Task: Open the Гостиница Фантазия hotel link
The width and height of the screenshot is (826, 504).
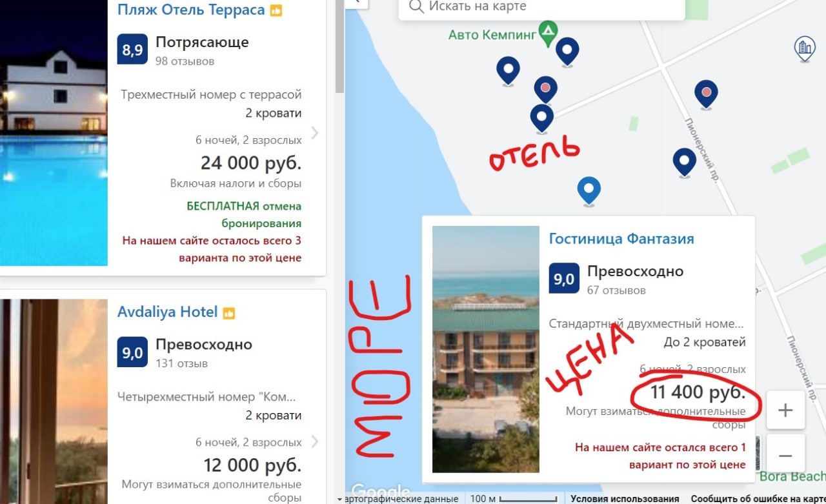Action: click(621, 239)
